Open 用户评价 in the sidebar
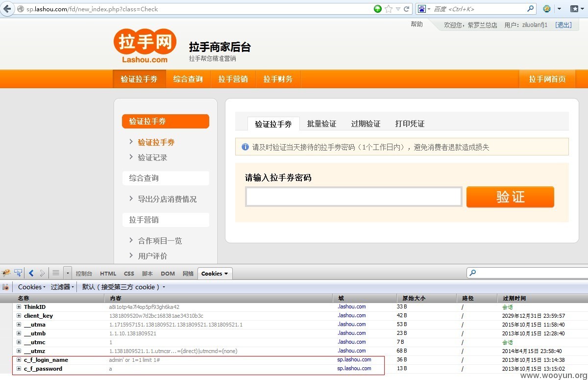588x380 pixels. click(152, 256)
